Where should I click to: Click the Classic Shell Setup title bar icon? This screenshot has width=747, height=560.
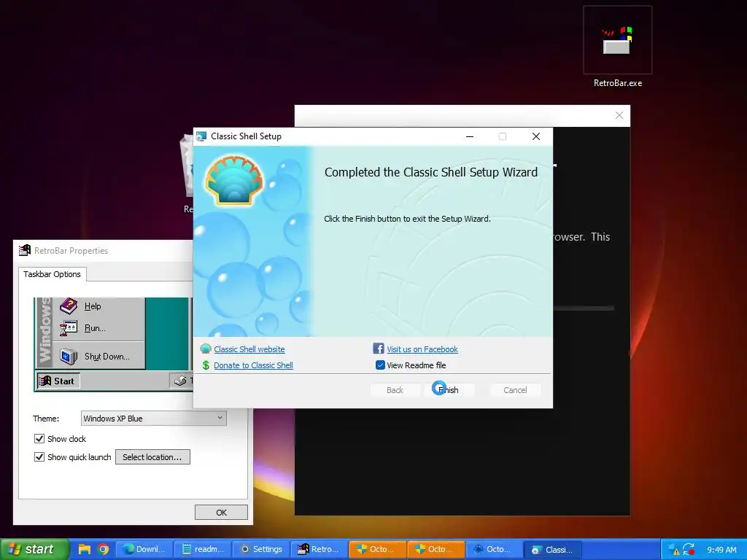[201, 136]
